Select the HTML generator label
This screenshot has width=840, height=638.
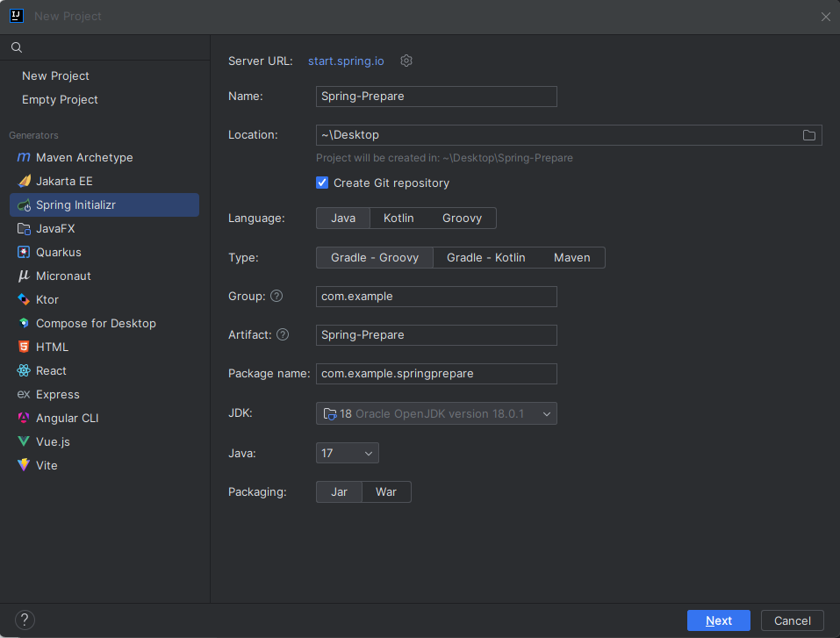[52, 348]
